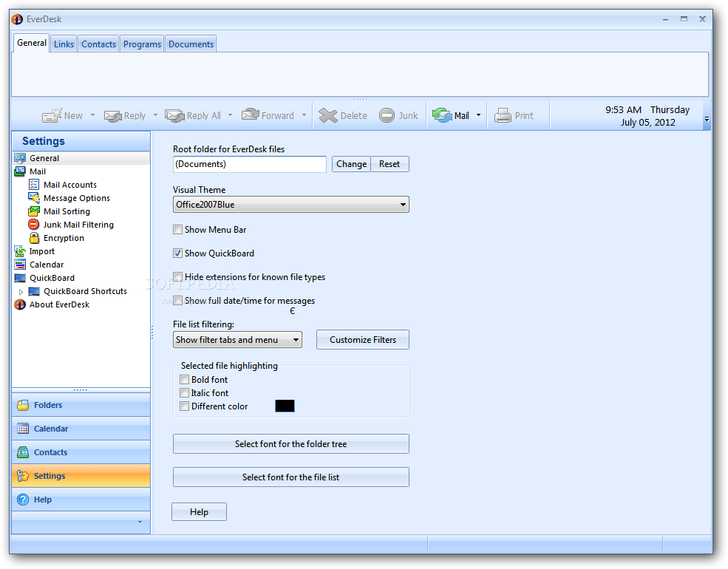Open the Forward dropdown arrow
Viewport: 728px width, 569px height.
pos(304,115)
